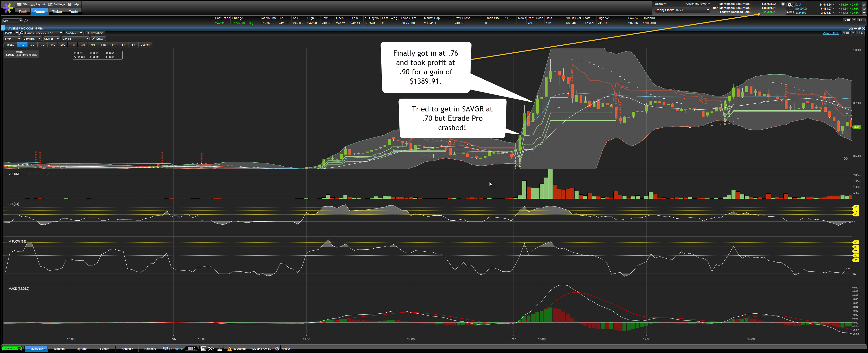Select the 3D time range
Image resolution: width=868 pixels, height=353 pixels.
32,44
